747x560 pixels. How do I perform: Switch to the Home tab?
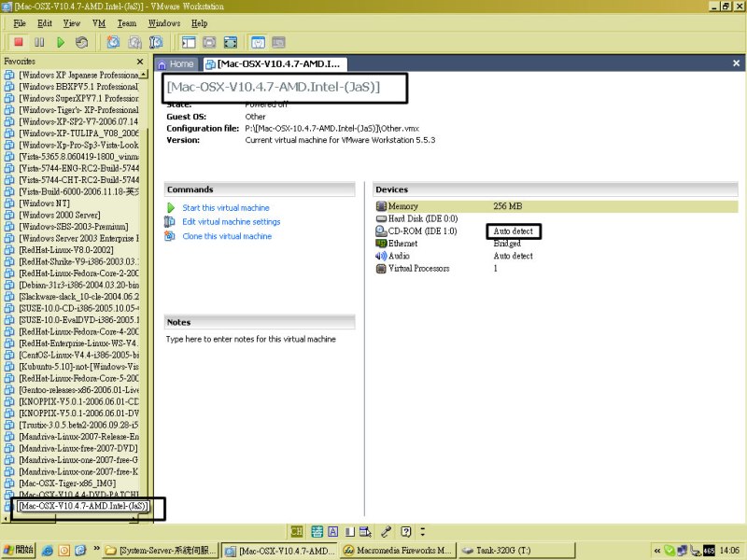pos(176,63)
